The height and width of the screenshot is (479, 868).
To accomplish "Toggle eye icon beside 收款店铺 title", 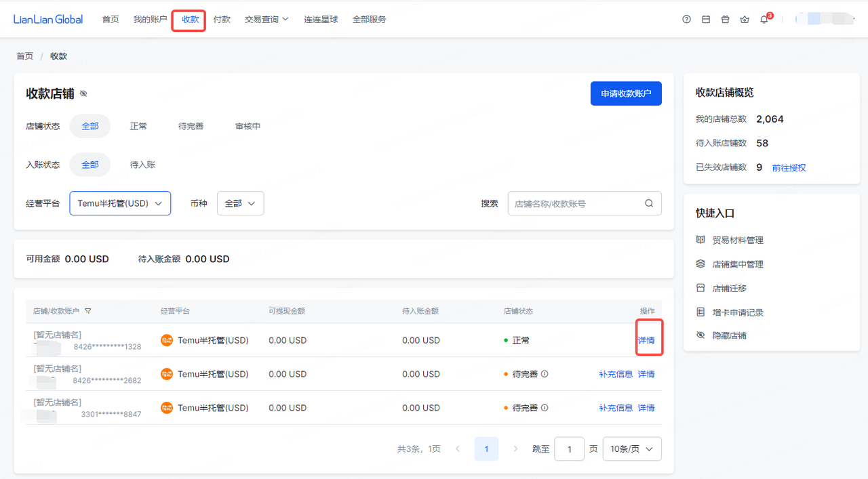I will [x=83, y=94].
